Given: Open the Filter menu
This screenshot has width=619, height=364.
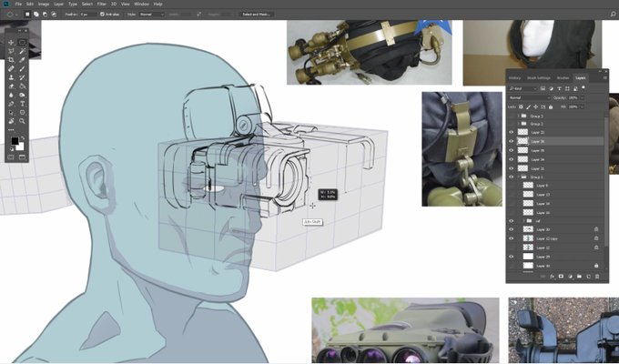Looking at the screenshot, I should pyautogui.click(x=101, y=4).
